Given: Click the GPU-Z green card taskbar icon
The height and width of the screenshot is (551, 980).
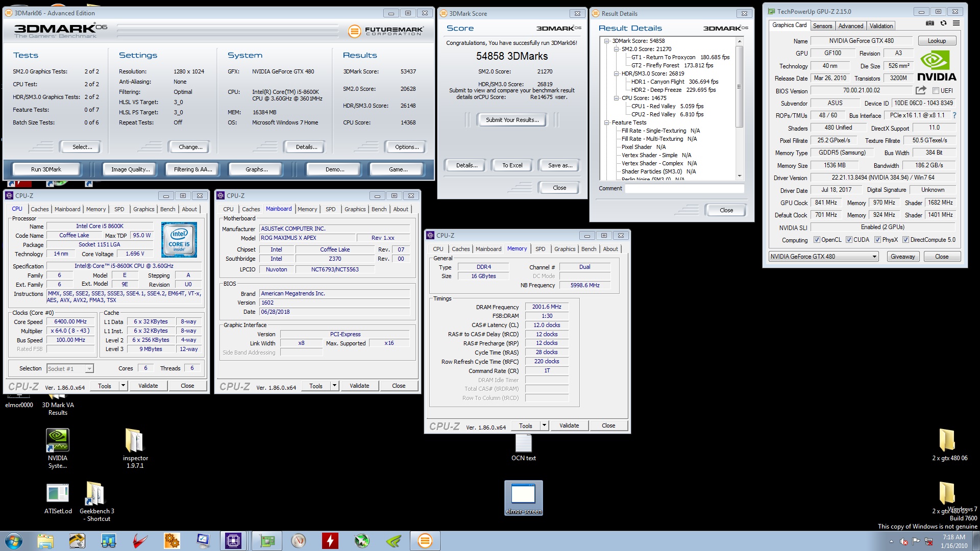Looking at the screenshot, I should tap(266, 541).
